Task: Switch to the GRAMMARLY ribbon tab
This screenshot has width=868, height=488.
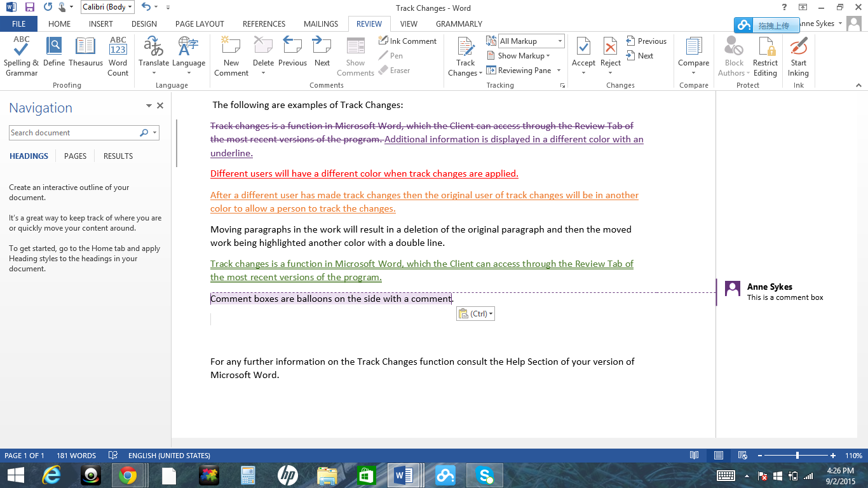Action: pos(458,24)
